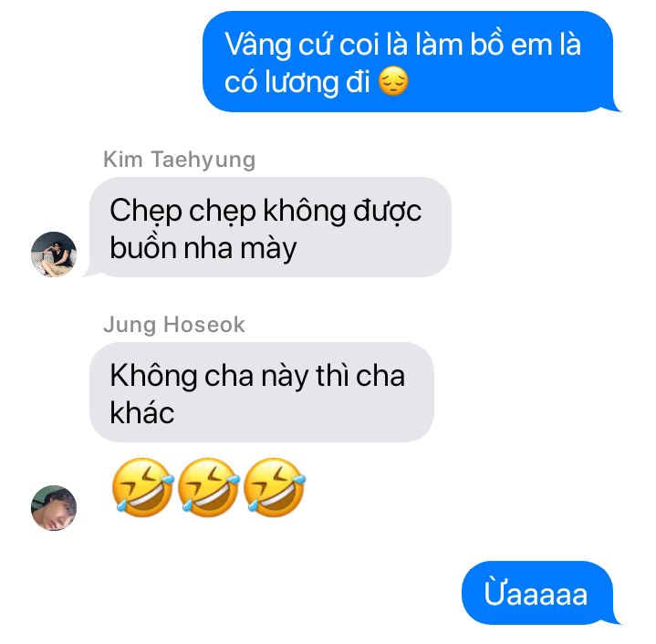Select the Jung Hoseok sender name
This screenshot has height=644, width=656.
174,325
